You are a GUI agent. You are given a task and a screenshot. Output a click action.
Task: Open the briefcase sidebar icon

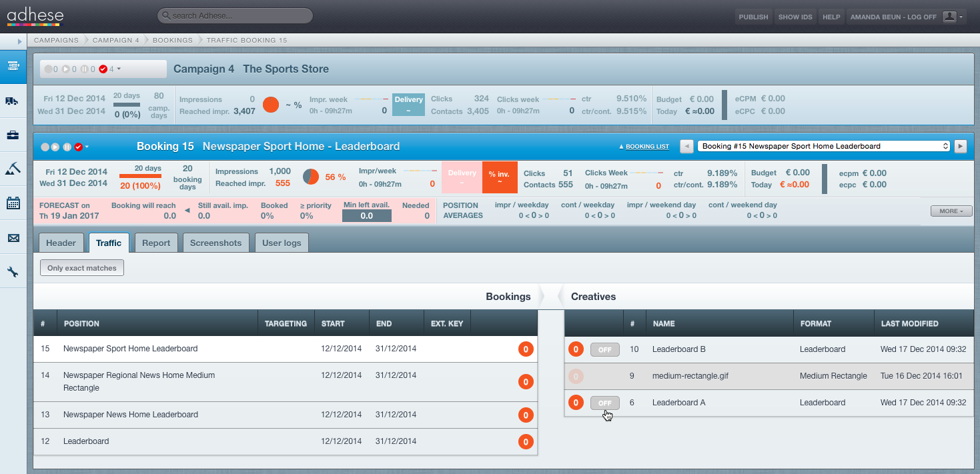[x=13, y=135]
